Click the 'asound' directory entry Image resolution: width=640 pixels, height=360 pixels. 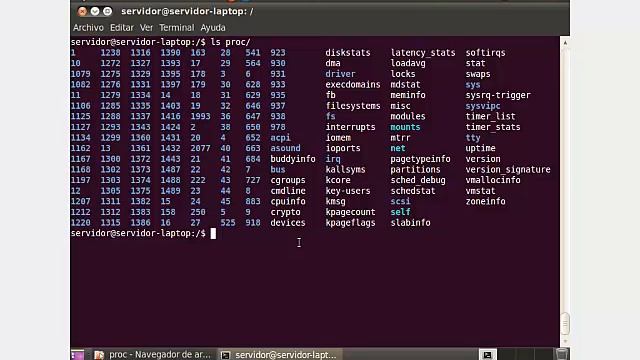click(285, 149)
